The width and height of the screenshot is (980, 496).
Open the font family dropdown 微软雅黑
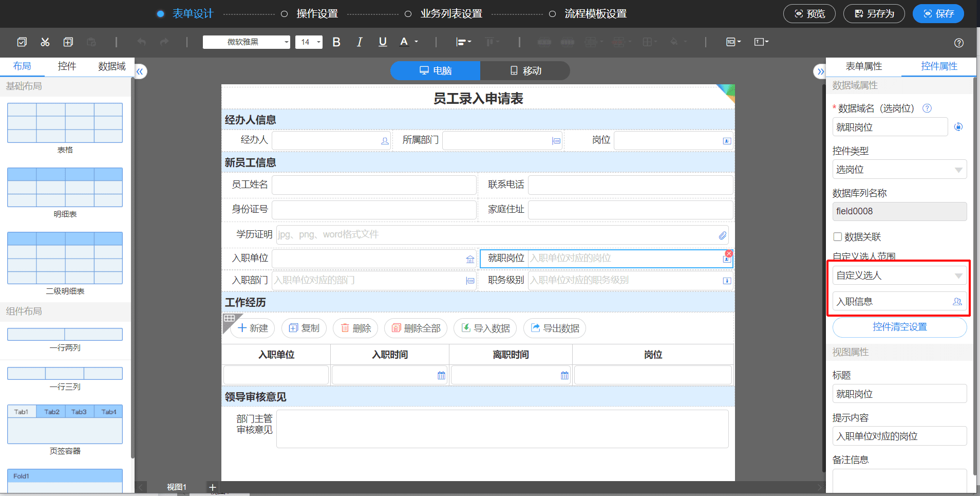(247, 42)
